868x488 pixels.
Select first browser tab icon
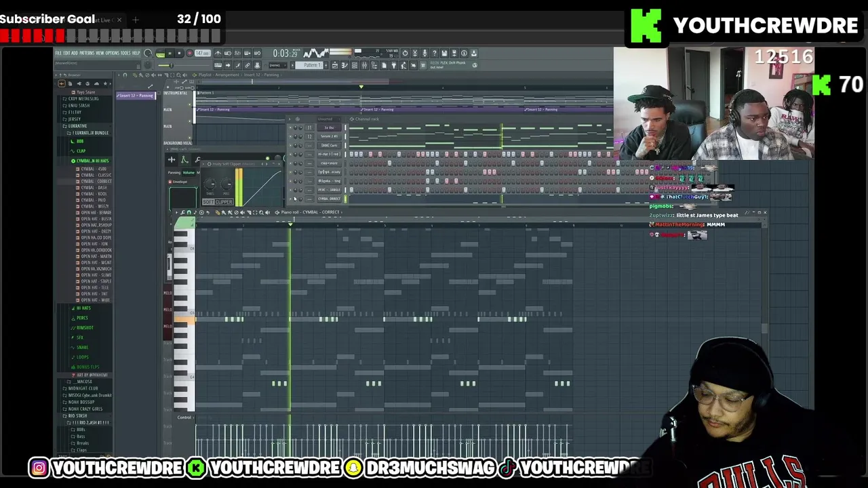tap(62, 83)
